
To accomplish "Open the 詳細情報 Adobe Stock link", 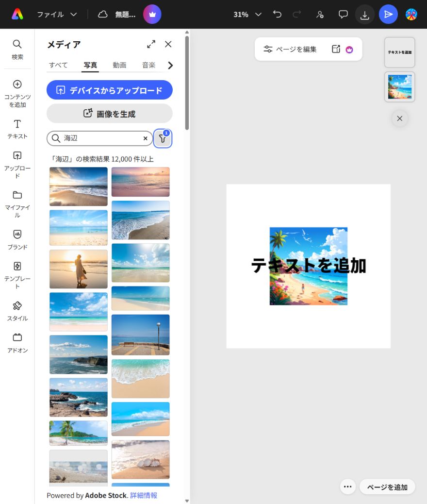I will coord(144,495).
